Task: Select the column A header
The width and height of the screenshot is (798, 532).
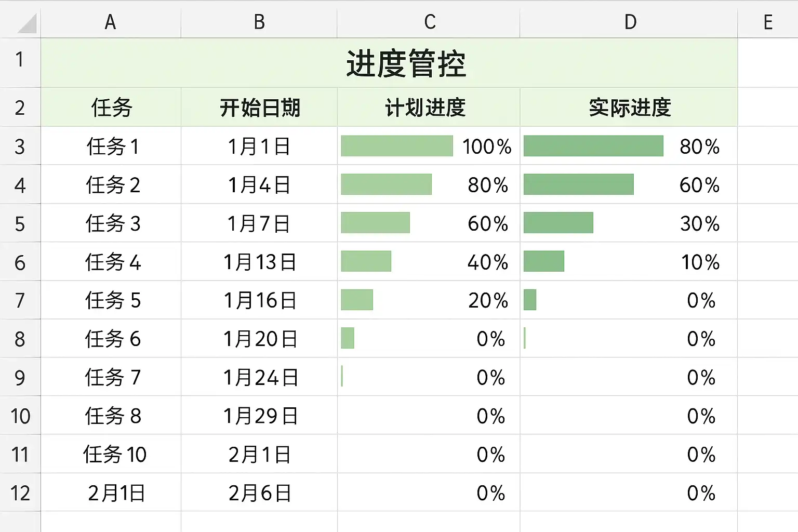Action: coord(110,22)
